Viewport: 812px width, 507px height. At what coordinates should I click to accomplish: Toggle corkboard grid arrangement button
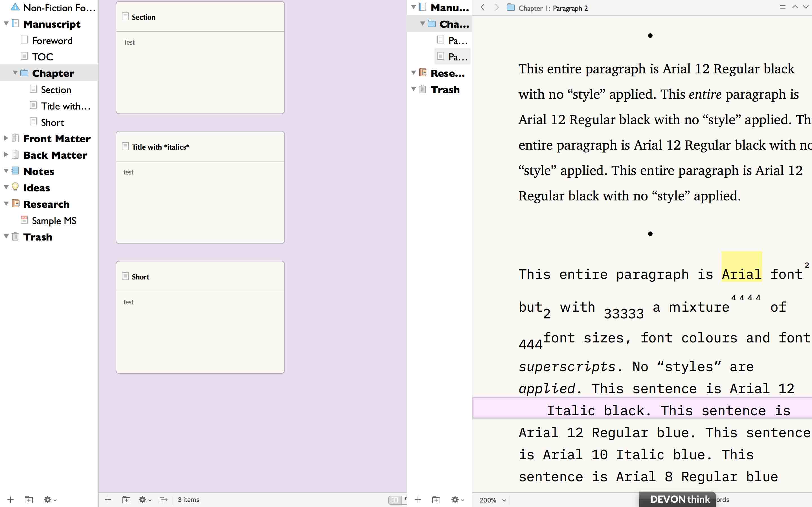pos(395,500)
